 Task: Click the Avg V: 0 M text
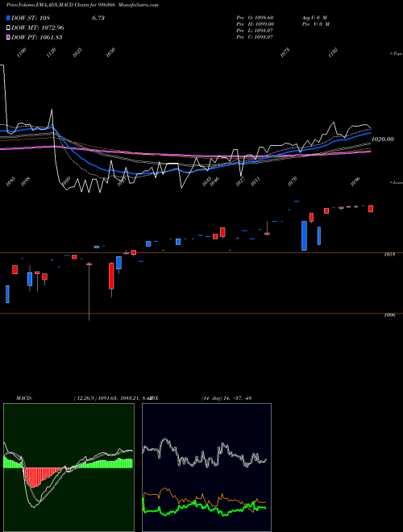coord(314,18)
